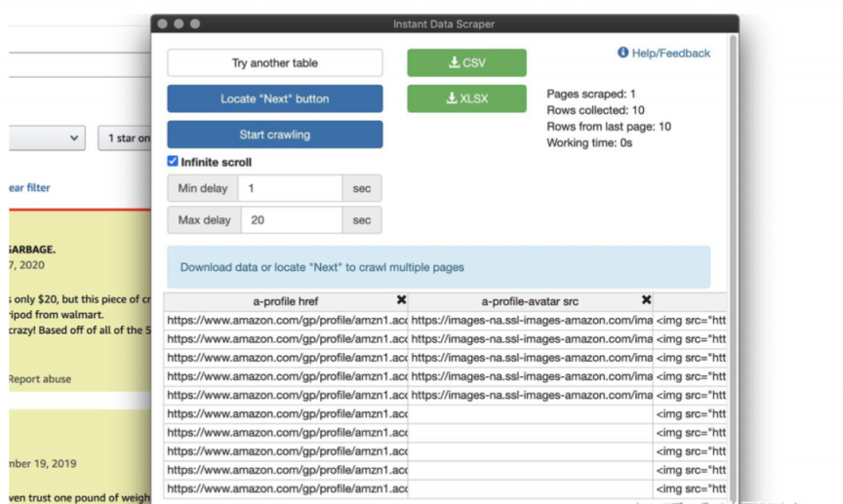
Task: Expand the review sort dropdown arrow
Action: [x=73, y=138]
